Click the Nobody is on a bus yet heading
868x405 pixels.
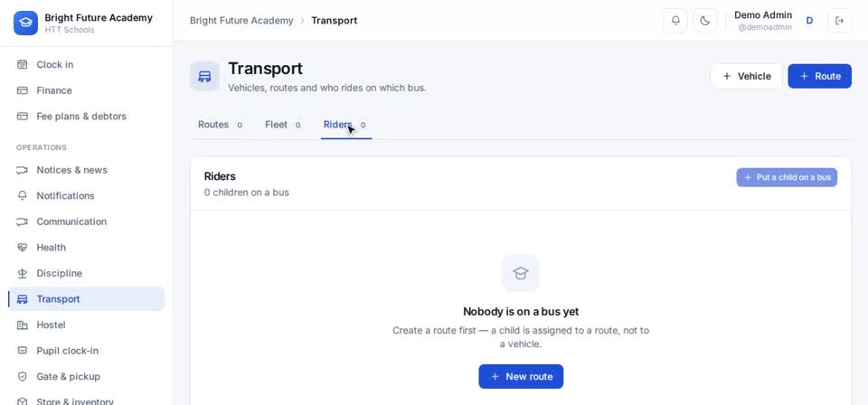coord(521,312)
